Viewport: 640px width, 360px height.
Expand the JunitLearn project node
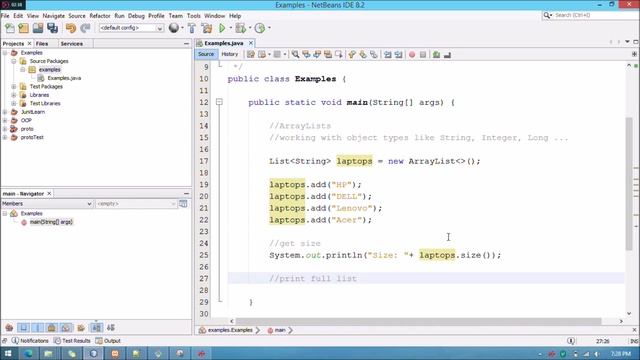click(x=5, y=112)
